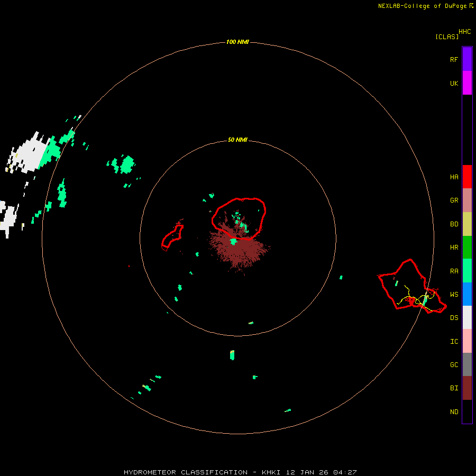This screenshot has width=476, height=476.
Task: Click the bright green RA legend swatch
Action: [x=467, y=271]
